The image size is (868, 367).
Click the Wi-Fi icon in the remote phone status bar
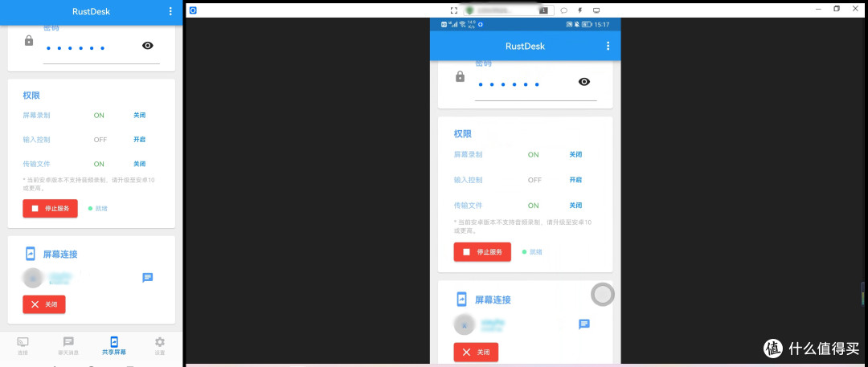click(462, 25)
